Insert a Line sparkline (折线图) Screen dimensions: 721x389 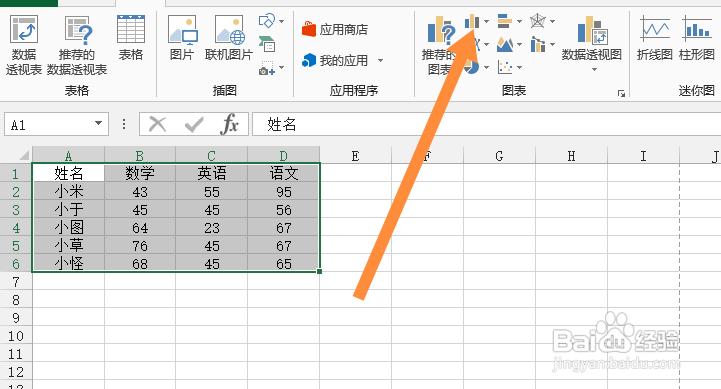pos(655,38)
